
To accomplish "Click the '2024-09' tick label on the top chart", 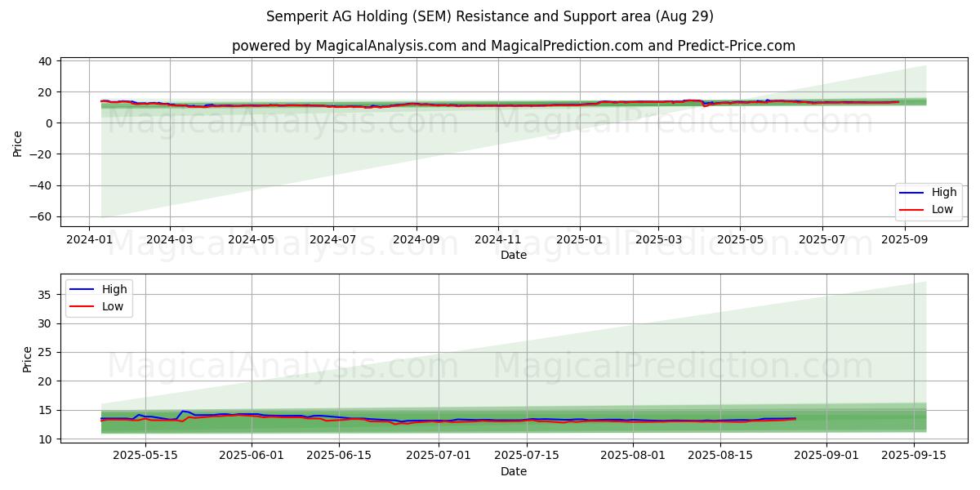I will pos(416,240).
